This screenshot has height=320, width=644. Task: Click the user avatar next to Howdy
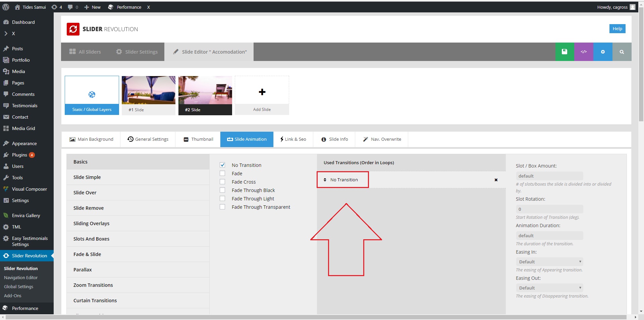point(633,7)
